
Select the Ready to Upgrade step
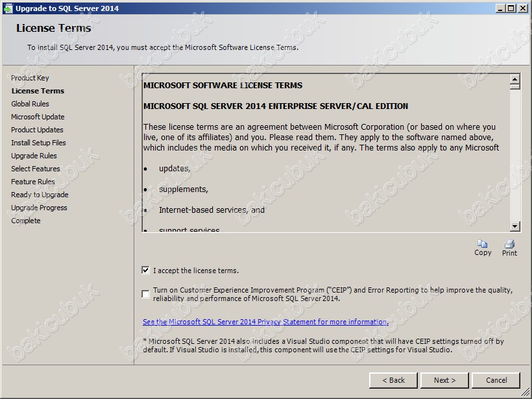pyautogui.click(x=40, y=195)
